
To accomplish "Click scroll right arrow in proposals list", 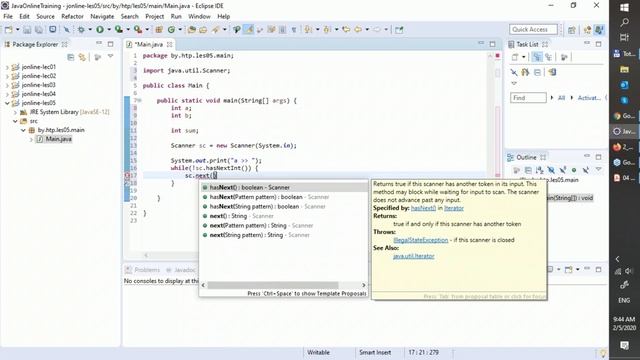I will [x=363, y=285].
